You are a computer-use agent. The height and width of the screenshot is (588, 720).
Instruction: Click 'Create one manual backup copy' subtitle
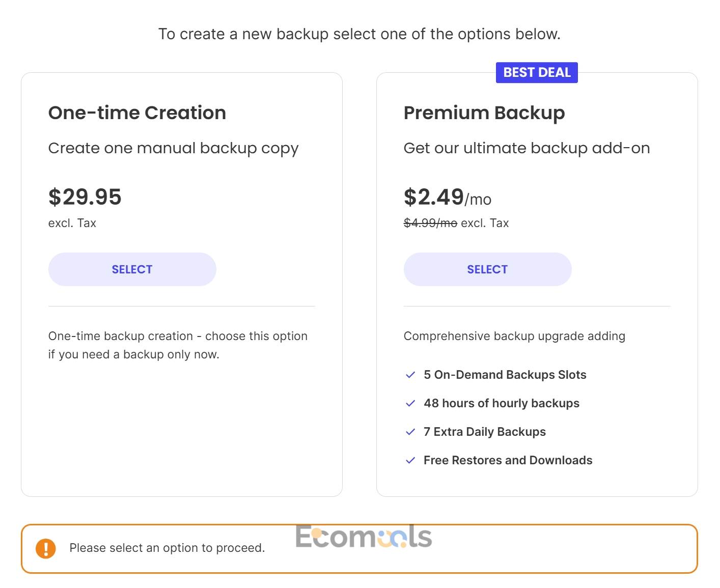[173, 148]
